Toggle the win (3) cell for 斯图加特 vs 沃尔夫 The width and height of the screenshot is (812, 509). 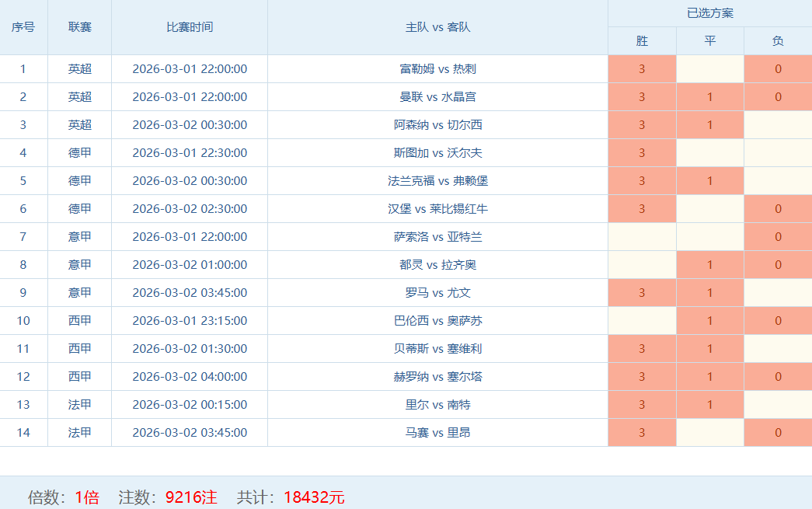(x=642, y=153)
